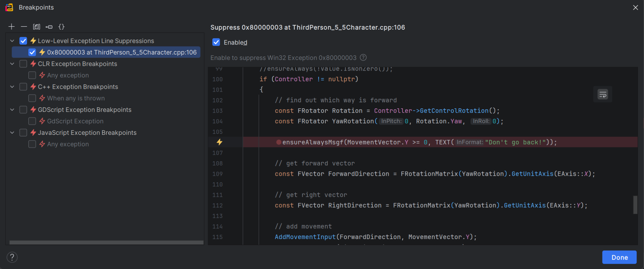The height and width of the screenshot is (269, 644).
Task: Toggle the Enabled checkbox
Action: click(216, 42)
